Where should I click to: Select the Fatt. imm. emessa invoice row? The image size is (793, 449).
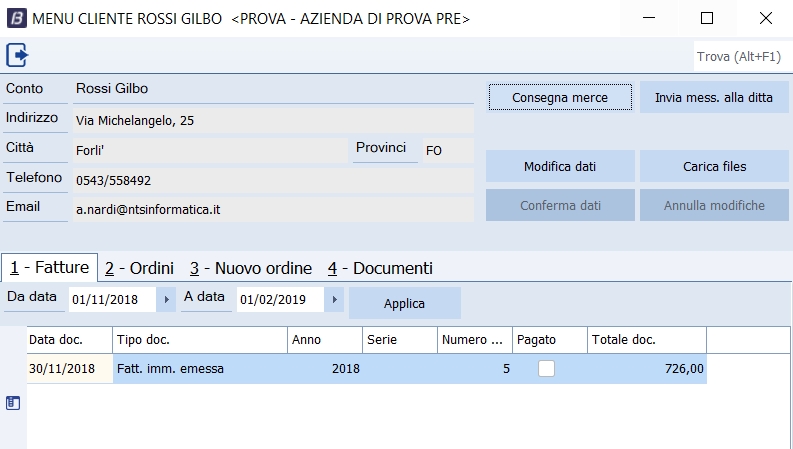pos(200,368)
